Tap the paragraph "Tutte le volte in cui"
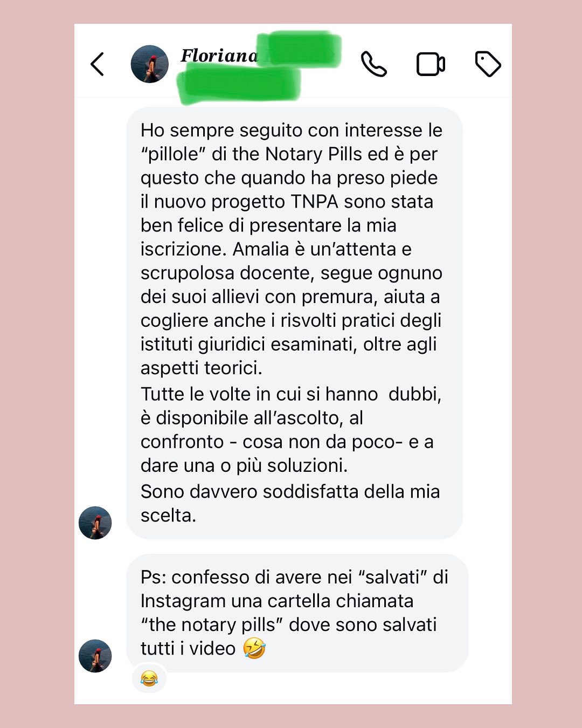The height and width of the screenshot is (728, 582). pos(291,430)
